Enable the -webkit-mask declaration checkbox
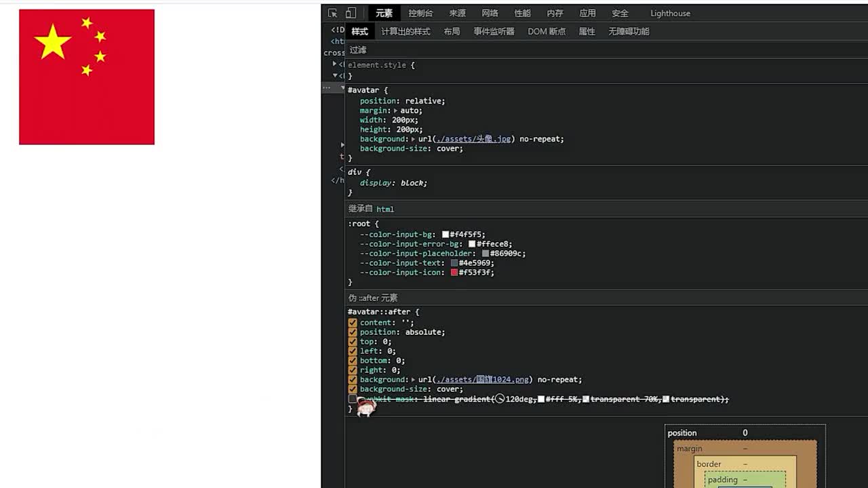Image resolution: width=868 pixels, height=488 pixels. (x=353, y=399)
